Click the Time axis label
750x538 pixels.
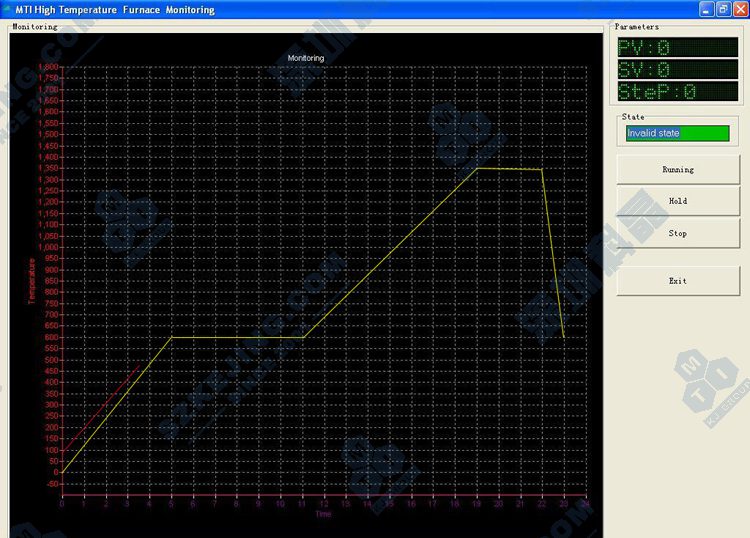coord(323,515)
